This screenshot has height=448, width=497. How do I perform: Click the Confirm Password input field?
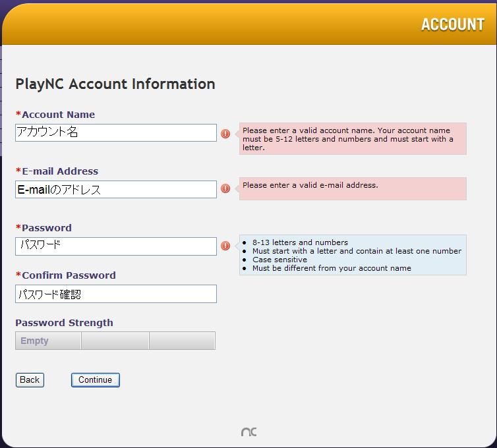click(116, 294)
